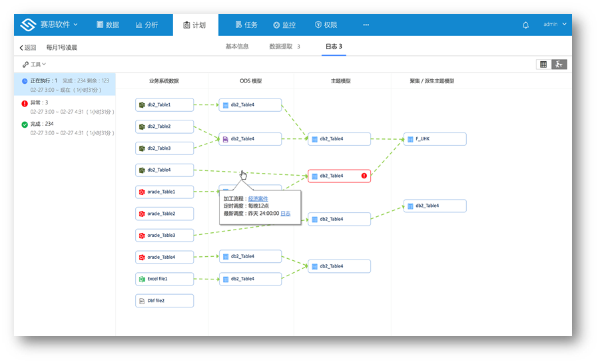
Task: Open the 工具 tools dropdown
Action: 35,65
